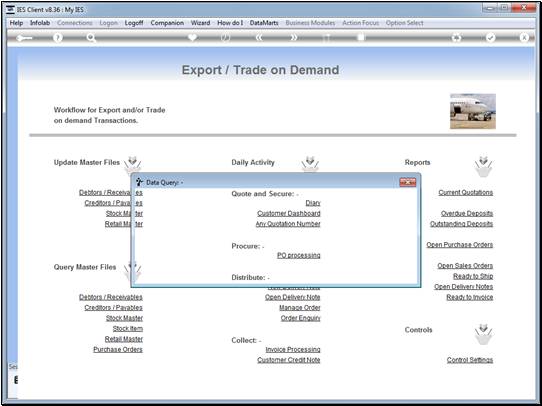The height and width of the screenshot is (406, 542).
Task: Expand the Controls arrow icon
Action: click(x=483, y=334)
